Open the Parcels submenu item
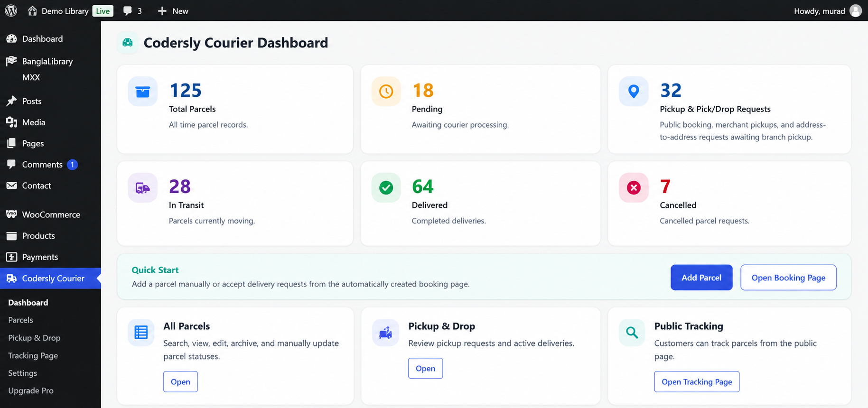 [20, 320]
